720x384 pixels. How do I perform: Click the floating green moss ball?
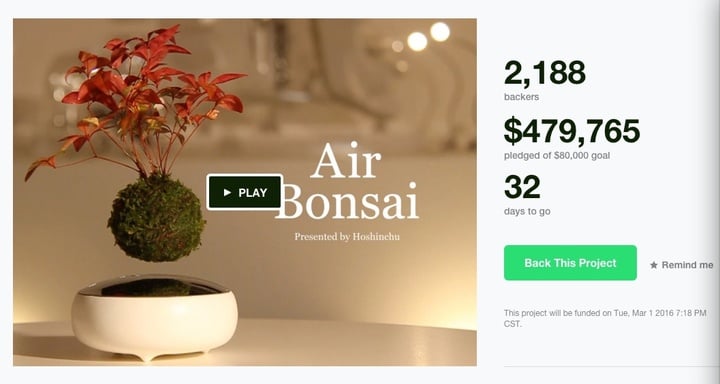click(x=156, y=219)
